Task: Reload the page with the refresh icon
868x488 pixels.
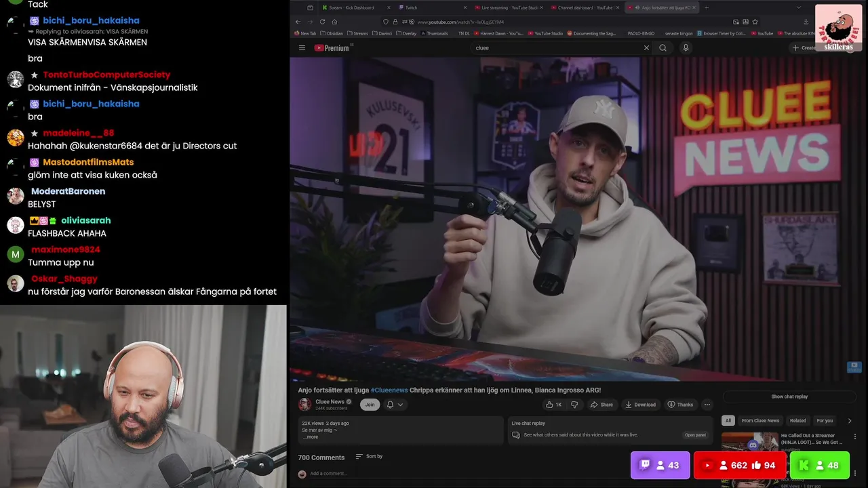Action: [322, 22]
